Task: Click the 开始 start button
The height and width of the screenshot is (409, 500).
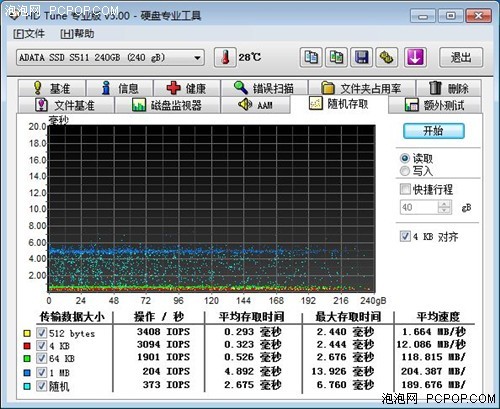Action: point(433,131)
